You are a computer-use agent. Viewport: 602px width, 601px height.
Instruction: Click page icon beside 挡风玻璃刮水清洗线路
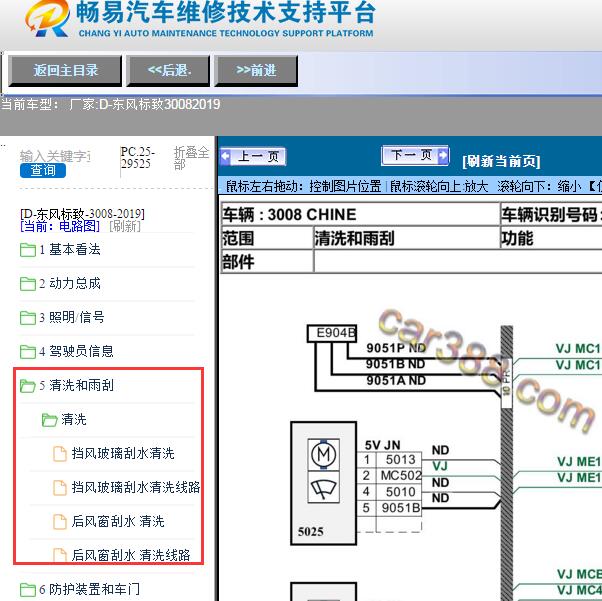[x=60, y=487]
